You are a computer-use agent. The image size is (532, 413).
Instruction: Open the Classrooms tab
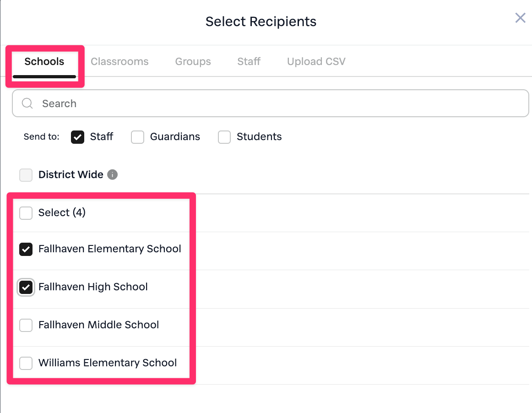(119, 62)
